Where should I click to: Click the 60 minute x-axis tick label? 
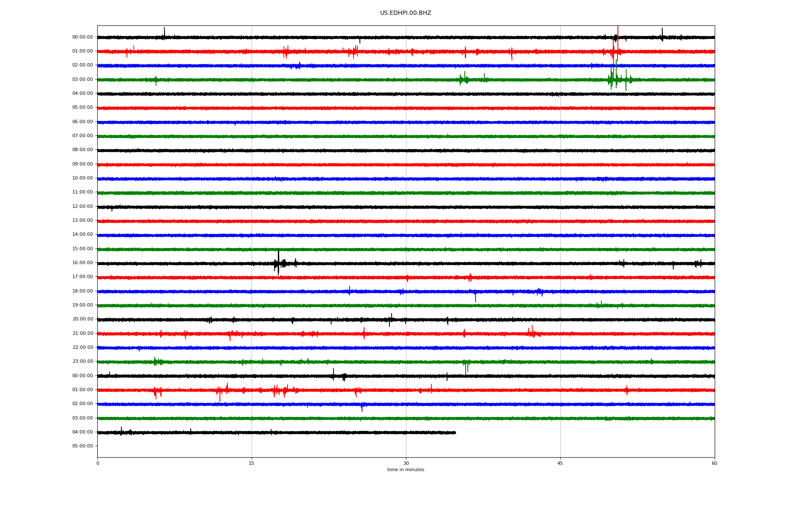coord(714,463)
